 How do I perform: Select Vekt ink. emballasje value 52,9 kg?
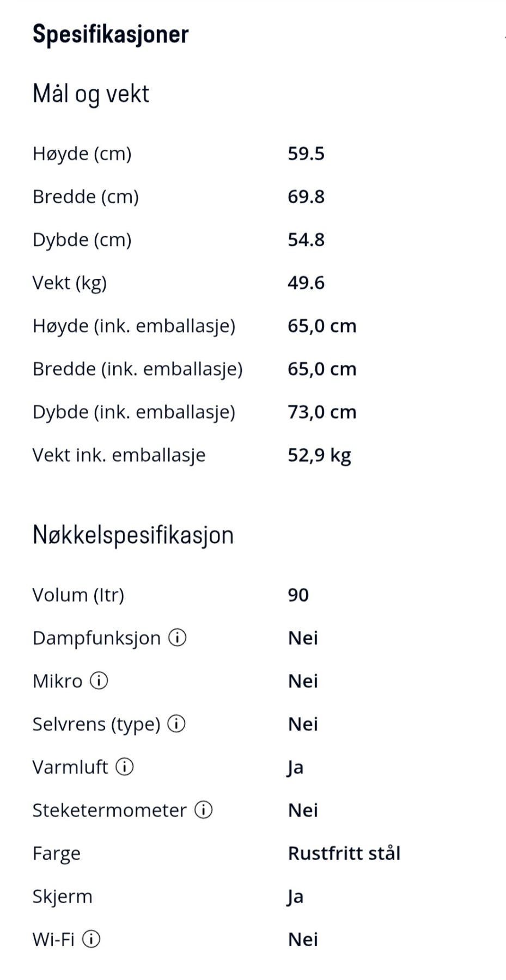[x=320, y=455]
